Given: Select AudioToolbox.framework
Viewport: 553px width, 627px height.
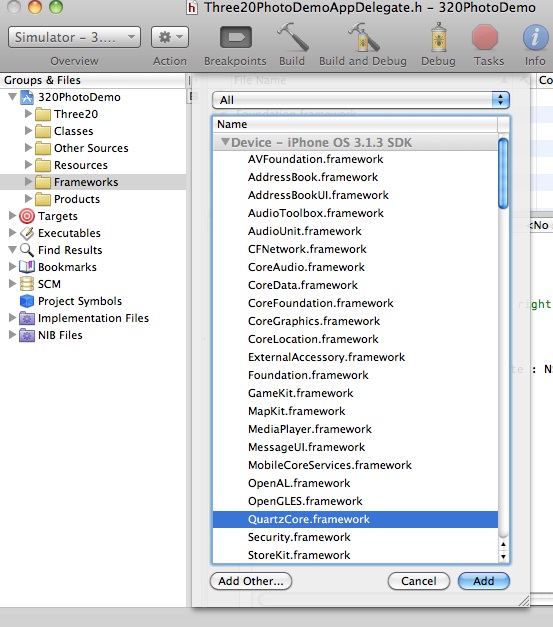Looking at the screenshot, I should (x=316, y=213).
